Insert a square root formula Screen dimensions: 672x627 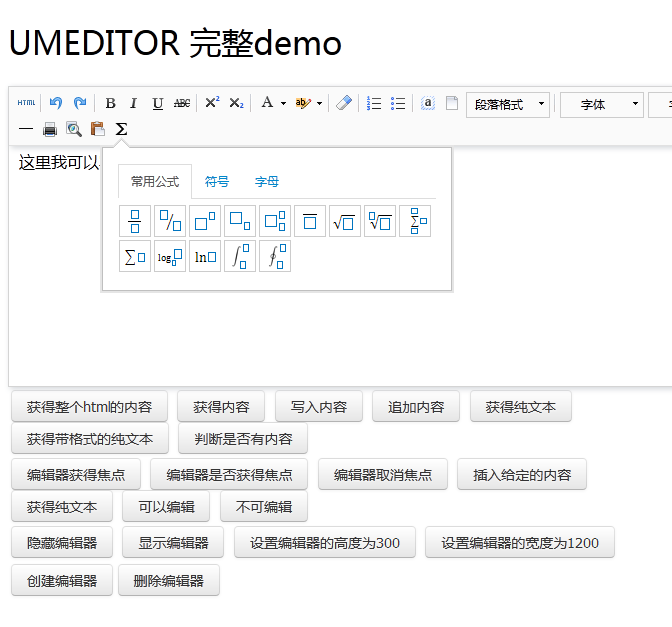345,221
